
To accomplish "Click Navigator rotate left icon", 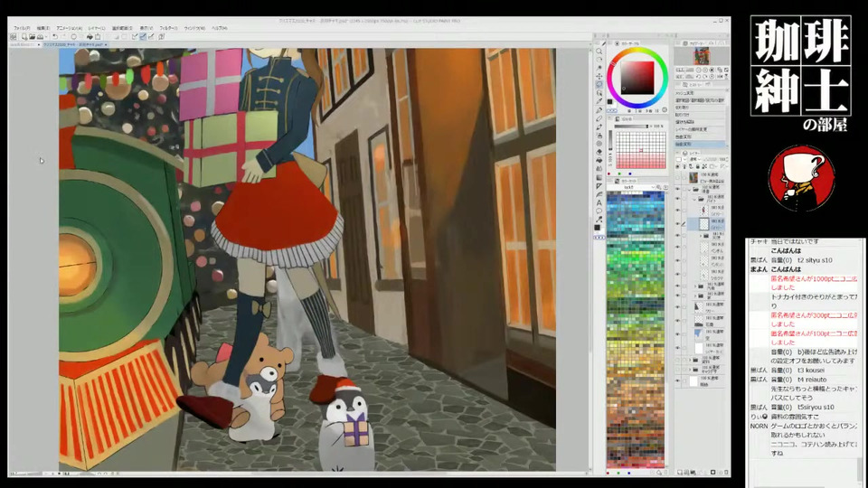I will (699, 76).
